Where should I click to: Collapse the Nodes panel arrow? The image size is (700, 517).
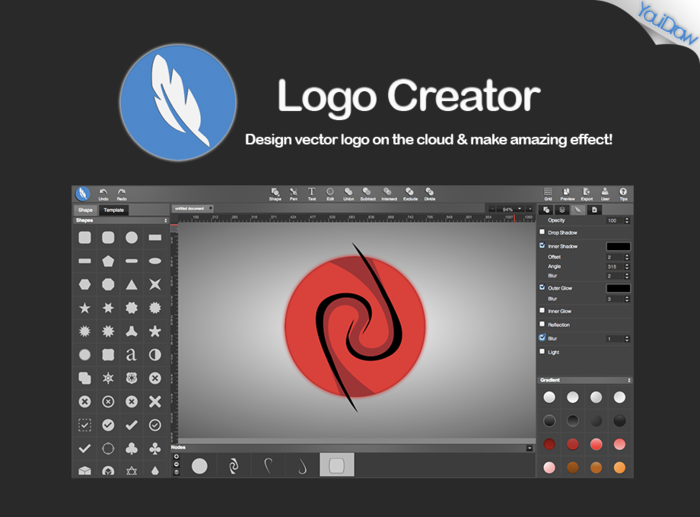pos(529,448)
